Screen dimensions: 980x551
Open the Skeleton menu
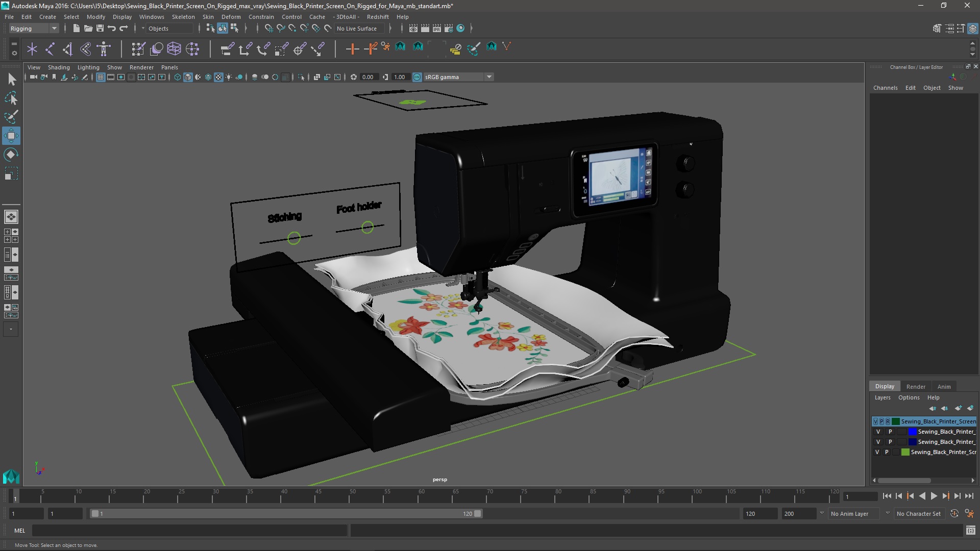pos(183,17)
